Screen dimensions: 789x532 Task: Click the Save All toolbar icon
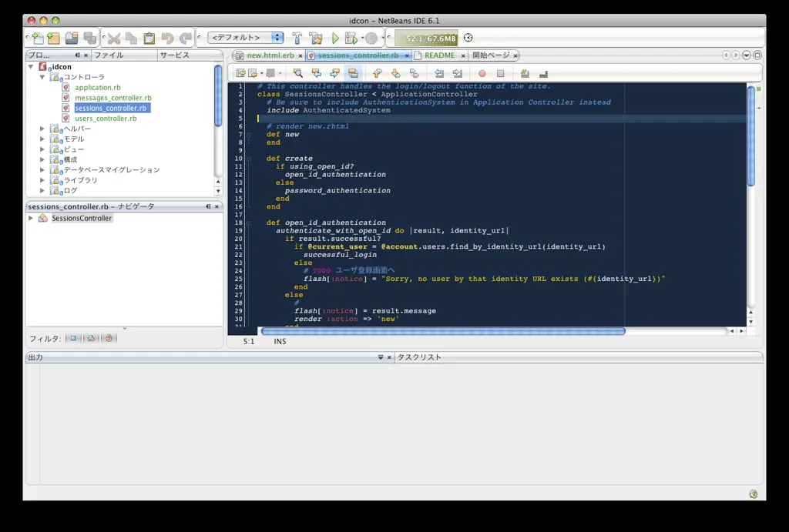89,38
